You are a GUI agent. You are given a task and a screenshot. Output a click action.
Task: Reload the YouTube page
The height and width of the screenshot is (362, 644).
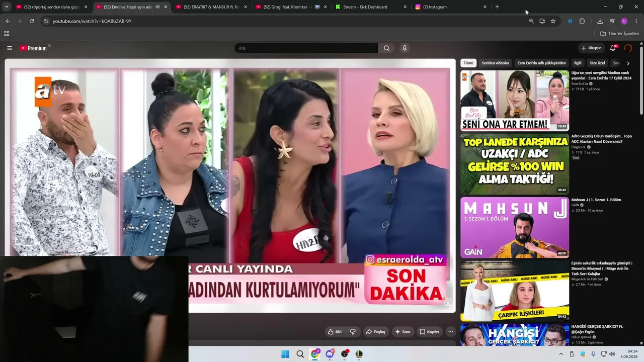pyautogui.click(x=32, y=21)
